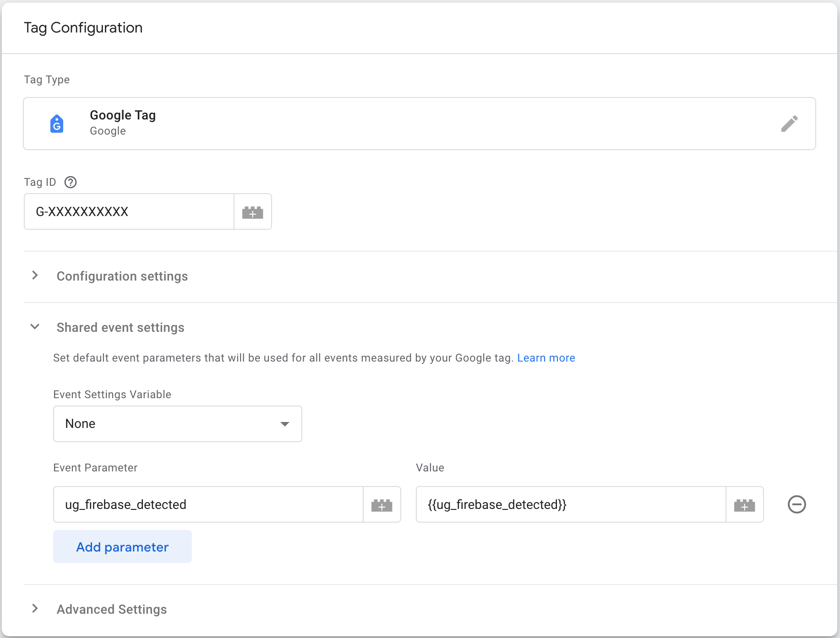This screenshot has height=638, width=840.
Task: Click the Event Parameter name field
Action: 208,505
